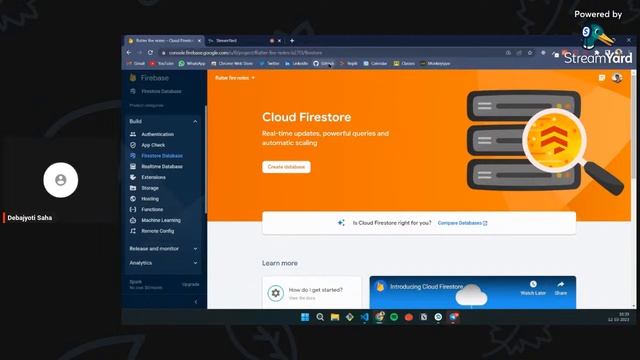The image size is (640, 360).
Task: Click the taskbar clock
Action: (x=619, y=317)
